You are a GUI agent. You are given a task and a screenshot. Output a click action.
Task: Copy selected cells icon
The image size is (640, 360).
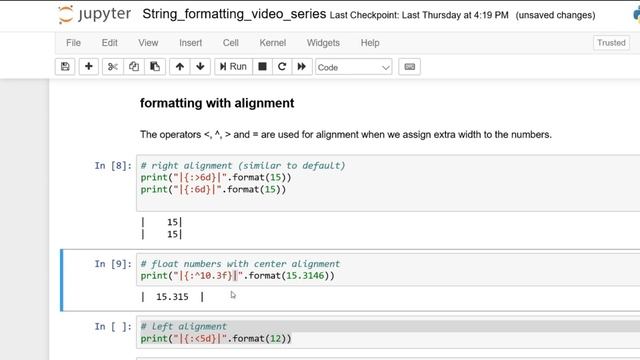[x=134, y=67]
